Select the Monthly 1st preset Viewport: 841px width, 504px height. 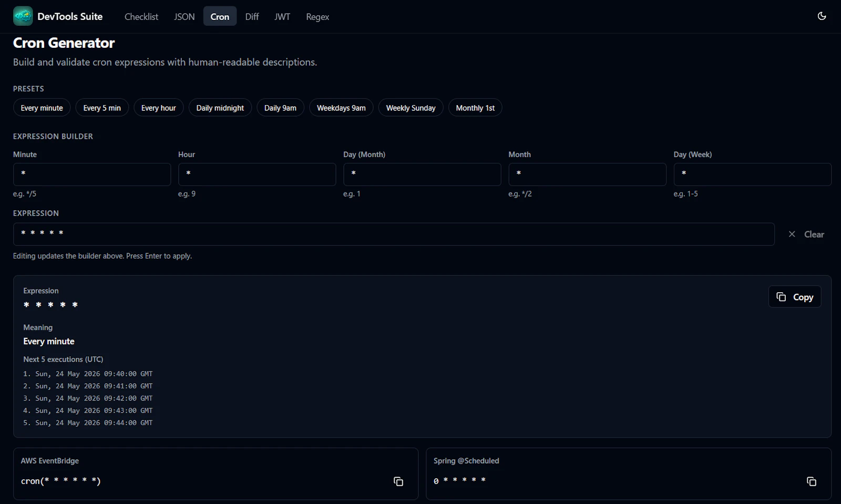[x=475, y=108]
